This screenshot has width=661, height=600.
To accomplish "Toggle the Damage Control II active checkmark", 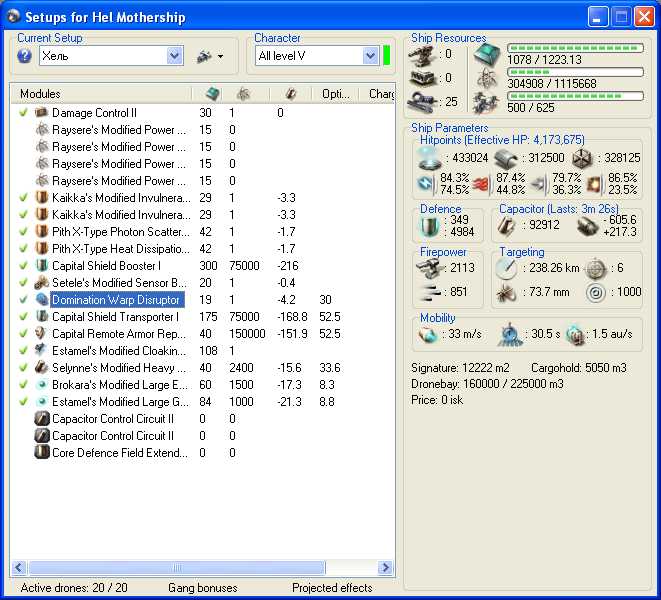I will point(23,113).
